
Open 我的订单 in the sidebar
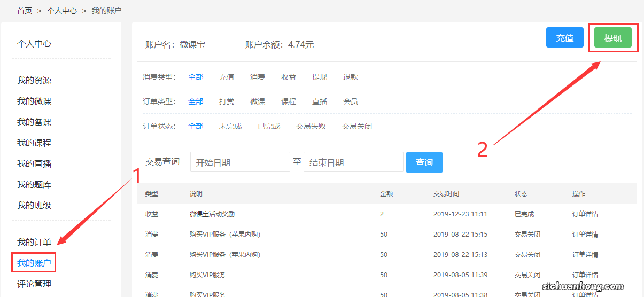[x=34, y=242]
